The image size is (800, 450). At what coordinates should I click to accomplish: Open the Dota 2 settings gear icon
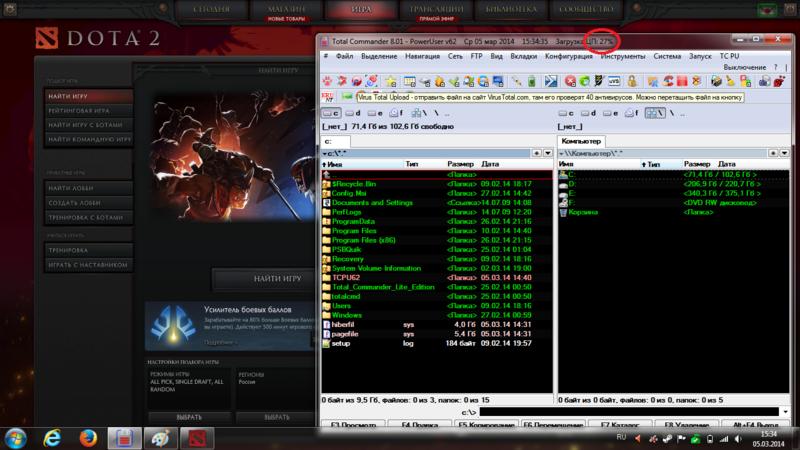10,9
